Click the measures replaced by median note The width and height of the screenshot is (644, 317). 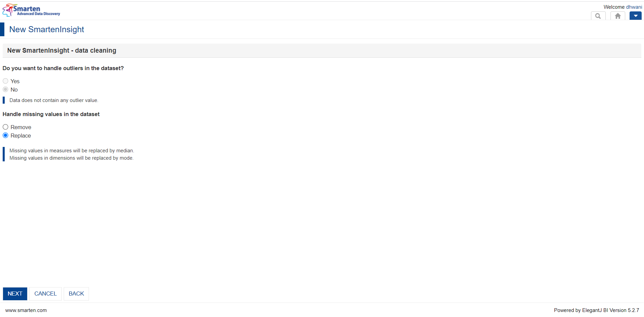point(72,151)
